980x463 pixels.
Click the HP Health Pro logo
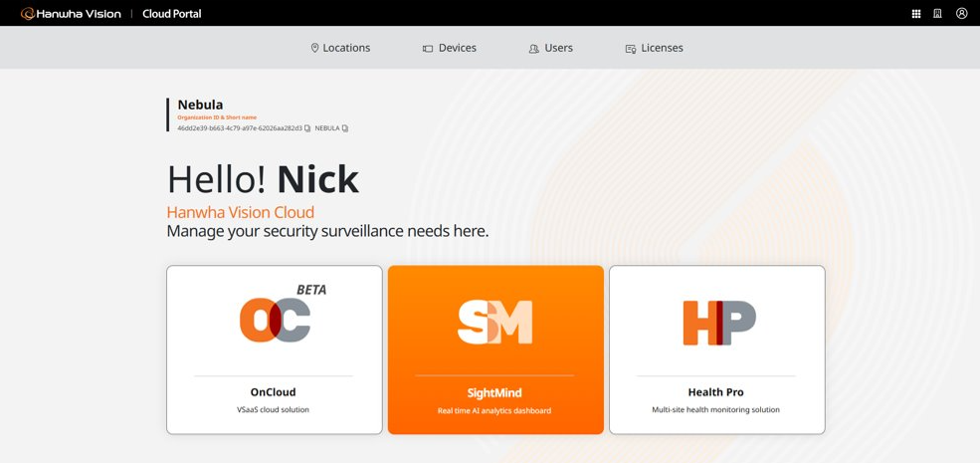tap(719, 323)
